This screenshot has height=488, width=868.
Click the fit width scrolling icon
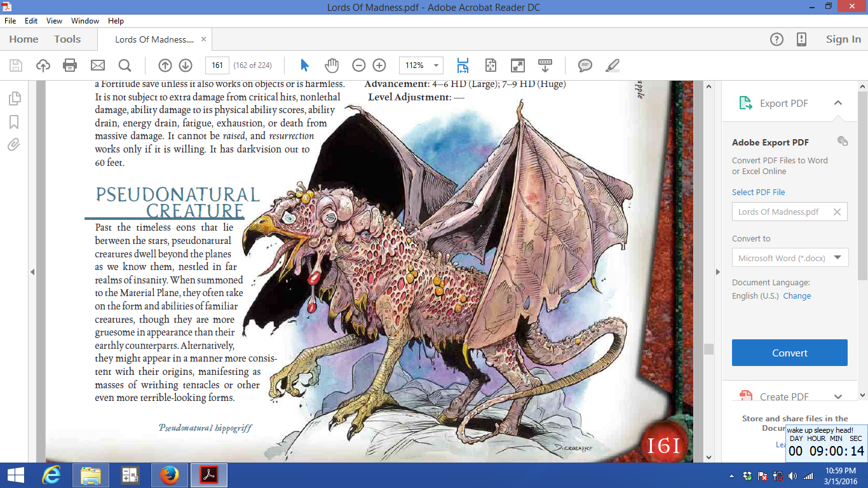pyautogui.click(x=463, y=65)
